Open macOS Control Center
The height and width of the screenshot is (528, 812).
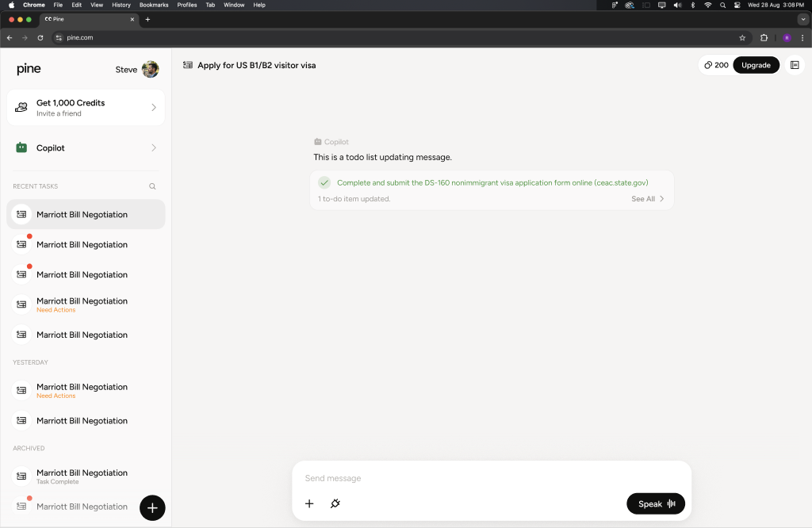point(737,5)
